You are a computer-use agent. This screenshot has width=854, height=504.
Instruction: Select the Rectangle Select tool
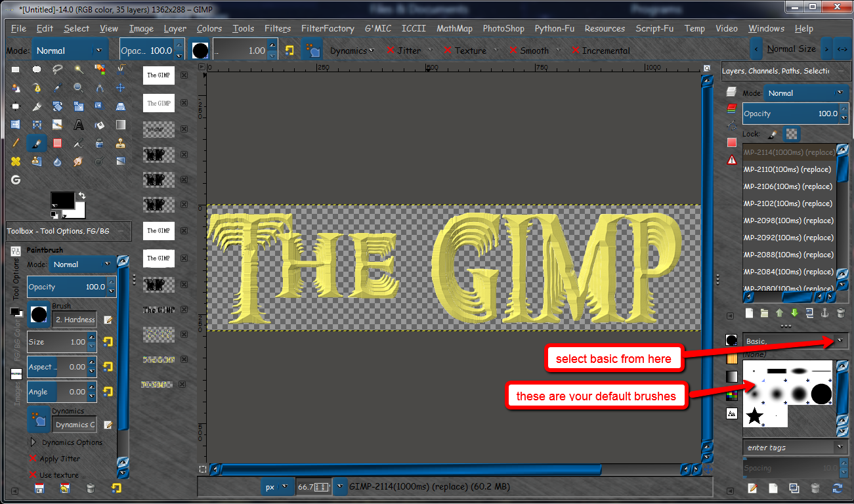coord(14,69)
